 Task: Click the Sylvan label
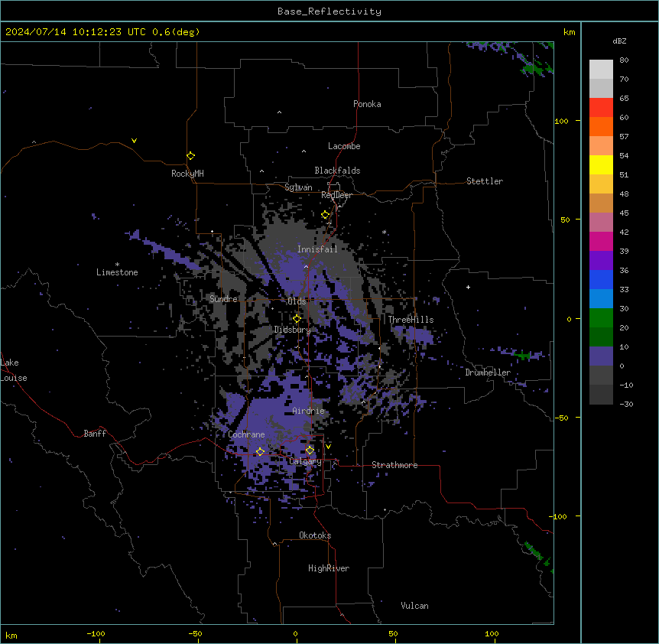point(298,187)
